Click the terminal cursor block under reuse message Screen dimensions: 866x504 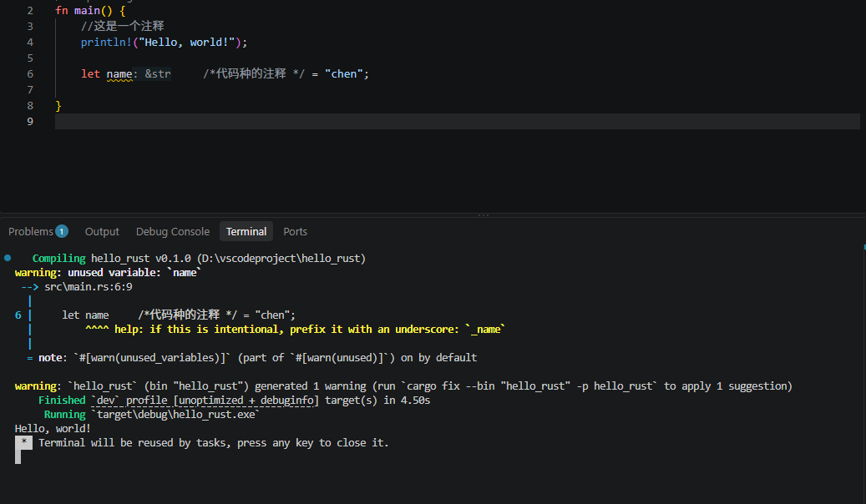pos(18,456)
